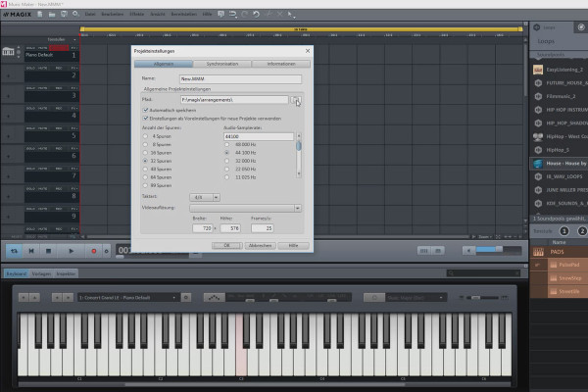Screen dimensions: 588x392
Task: Switch to Informationen tab
Action: (281, 64)
